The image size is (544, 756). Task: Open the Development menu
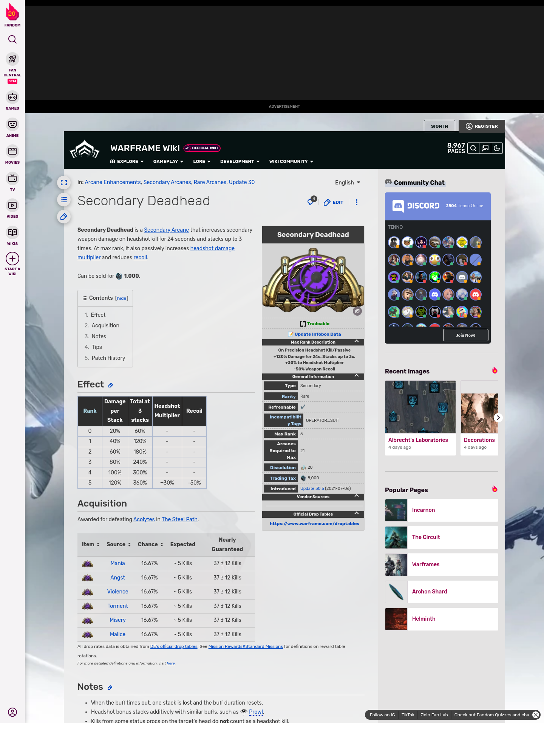click(240, 161)
